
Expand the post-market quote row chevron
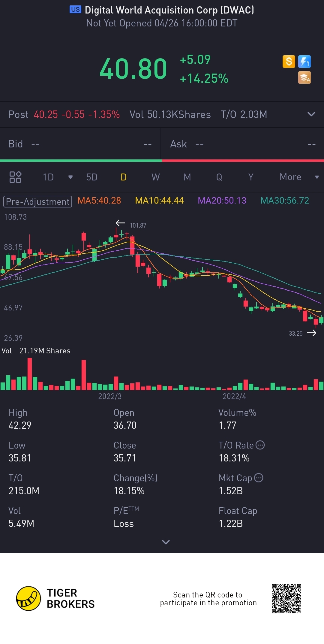pos(311,114)
